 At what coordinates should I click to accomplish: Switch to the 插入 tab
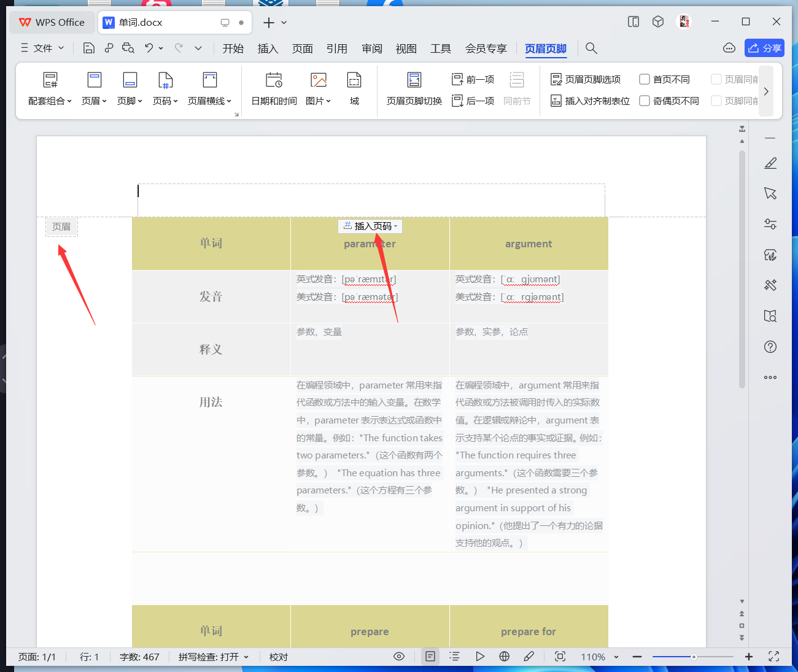[x=268, y=48]
